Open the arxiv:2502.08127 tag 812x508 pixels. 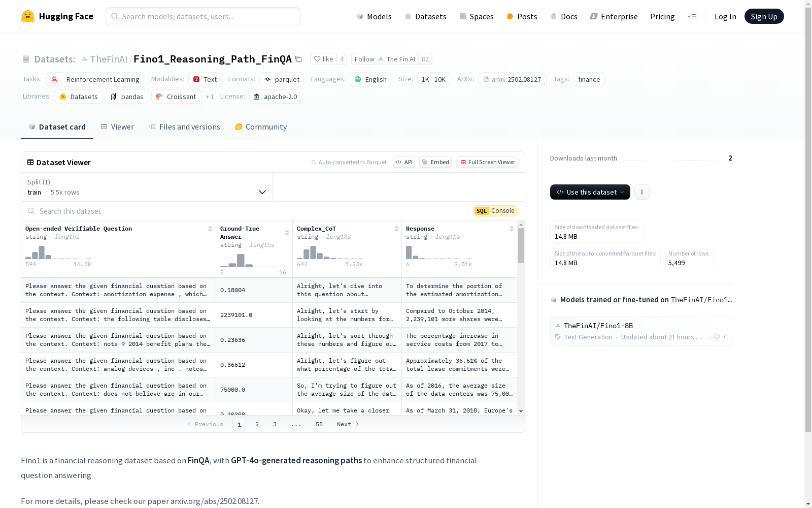[512, 79]
